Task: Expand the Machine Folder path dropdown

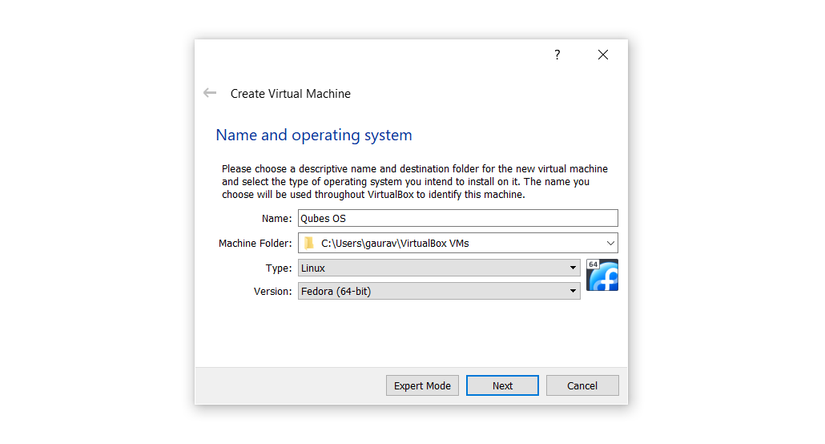Action: tap(610, 243)
